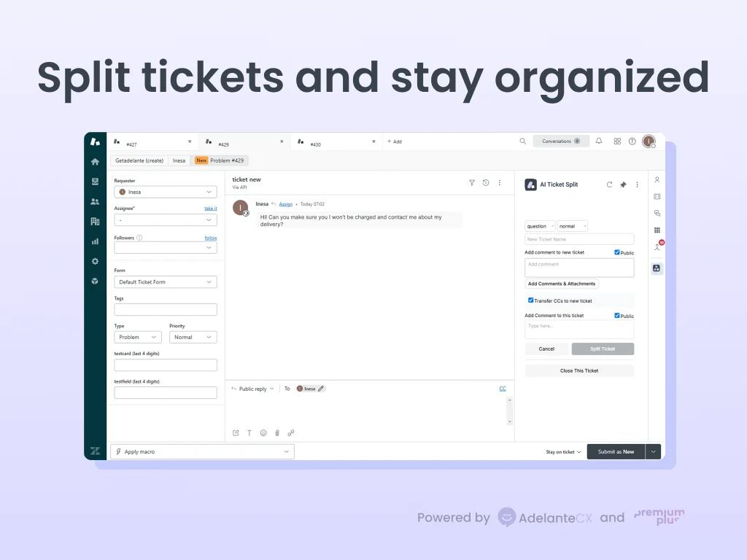
Task: Insert an emoji into the reply
Action: (263, 432)
